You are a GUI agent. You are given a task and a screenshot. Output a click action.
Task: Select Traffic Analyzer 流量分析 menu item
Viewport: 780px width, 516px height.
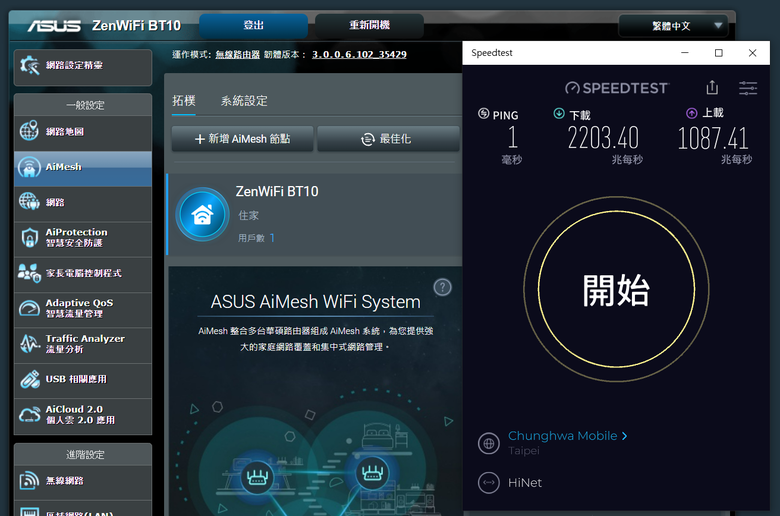(83, 345)
